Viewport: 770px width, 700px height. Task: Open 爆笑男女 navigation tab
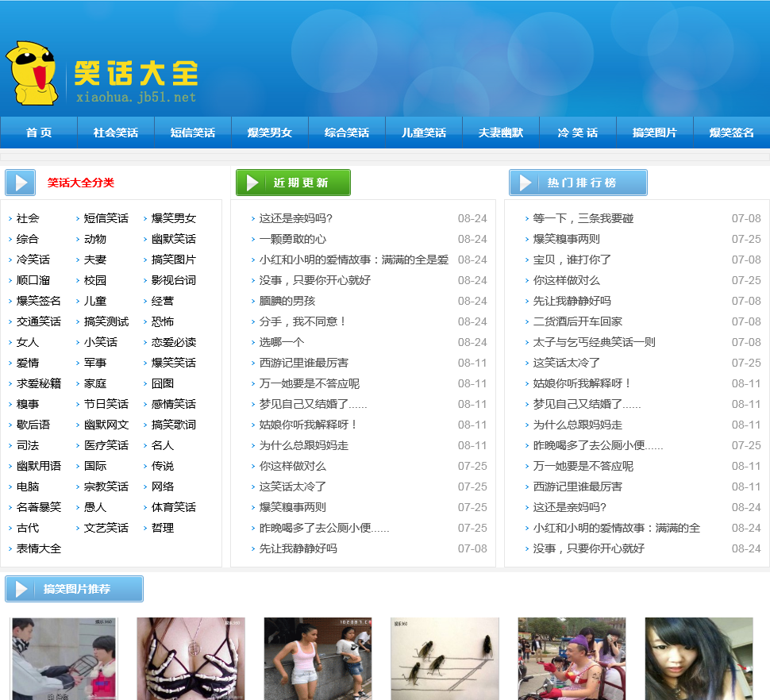pos(270,133)
